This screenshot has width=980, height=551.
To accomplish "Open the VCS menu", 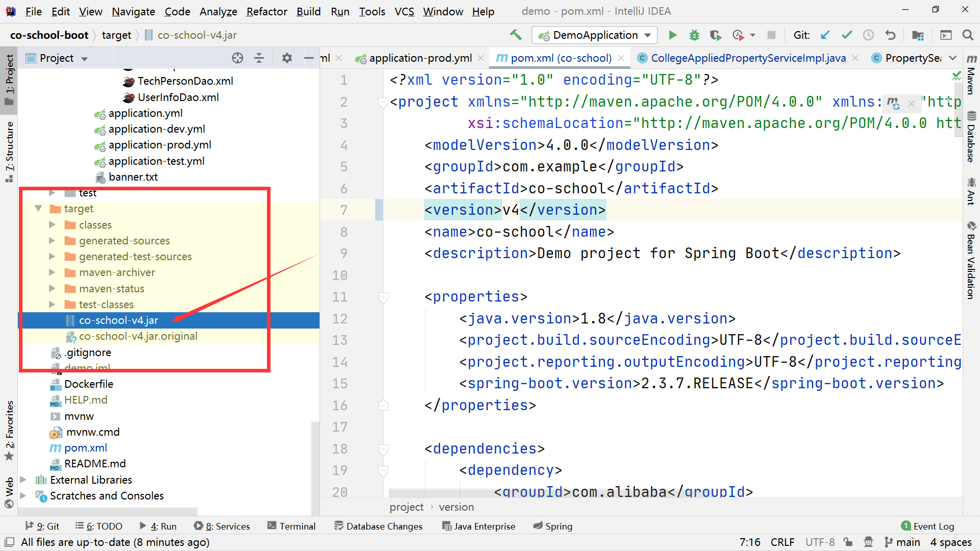I will click(404, 11).
